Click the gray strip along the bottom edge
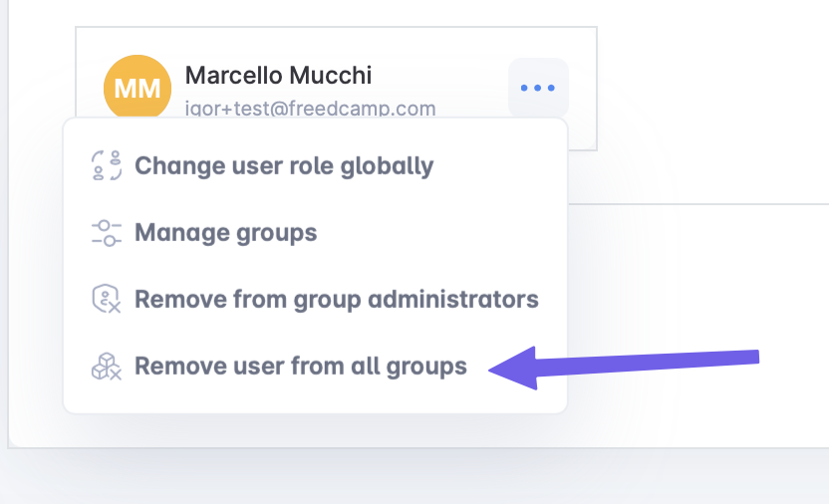This screenshot has height=504, width=829. coord(414,480)
